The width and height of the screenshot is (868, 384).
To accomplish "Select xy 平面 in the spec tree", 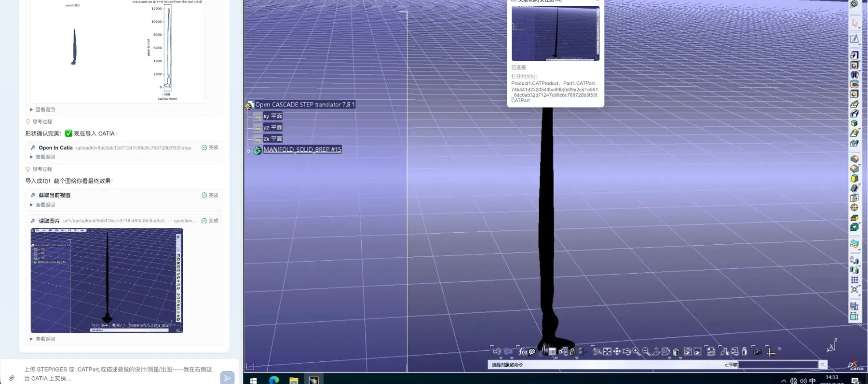I will coord(272,116).
